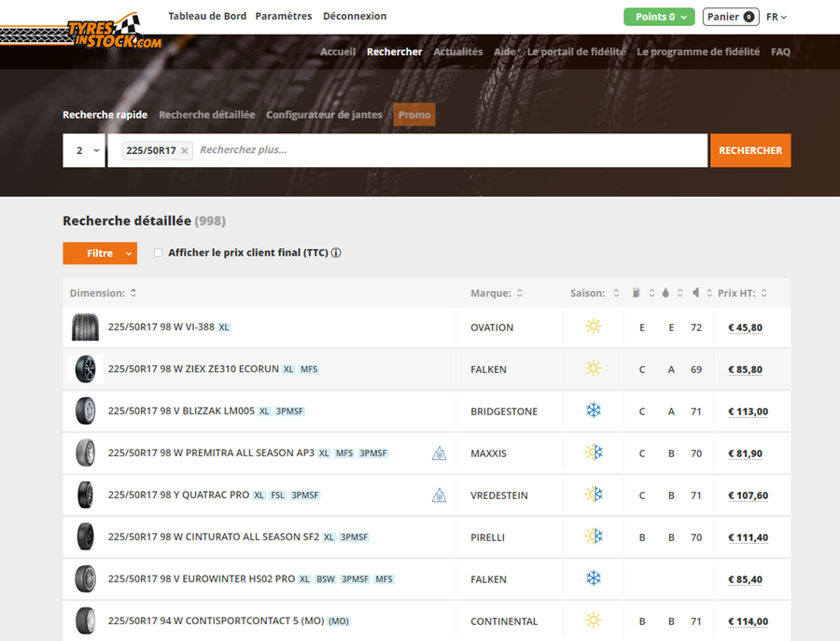This screenshot has width=840, height=641.
Task: Go to Accueil in navigation
Action: pos(338,51)
